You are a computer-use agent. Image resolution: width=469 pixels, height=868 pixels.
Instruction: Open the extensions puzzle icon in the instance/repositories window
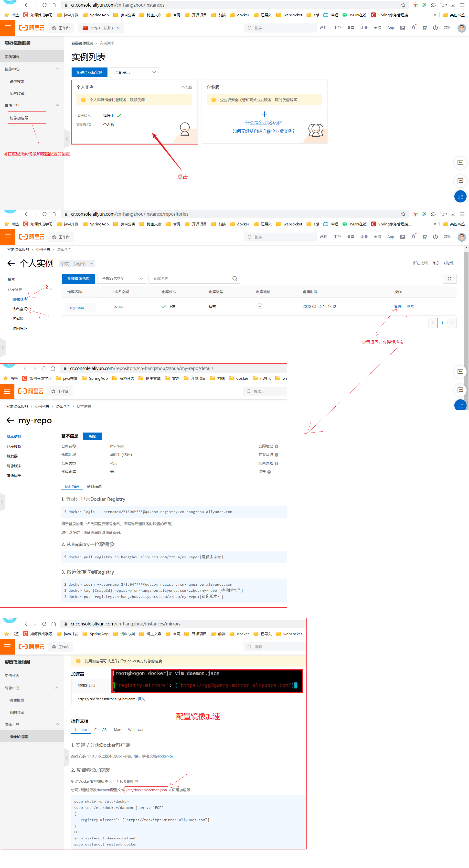(x=433, y=214)
